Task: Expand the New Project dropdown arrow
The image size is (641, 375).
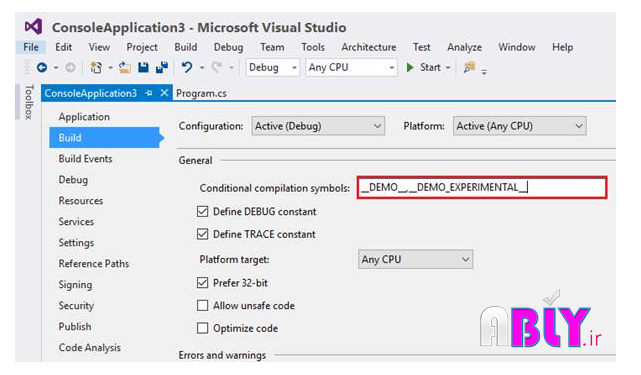Action: point(110,68)
